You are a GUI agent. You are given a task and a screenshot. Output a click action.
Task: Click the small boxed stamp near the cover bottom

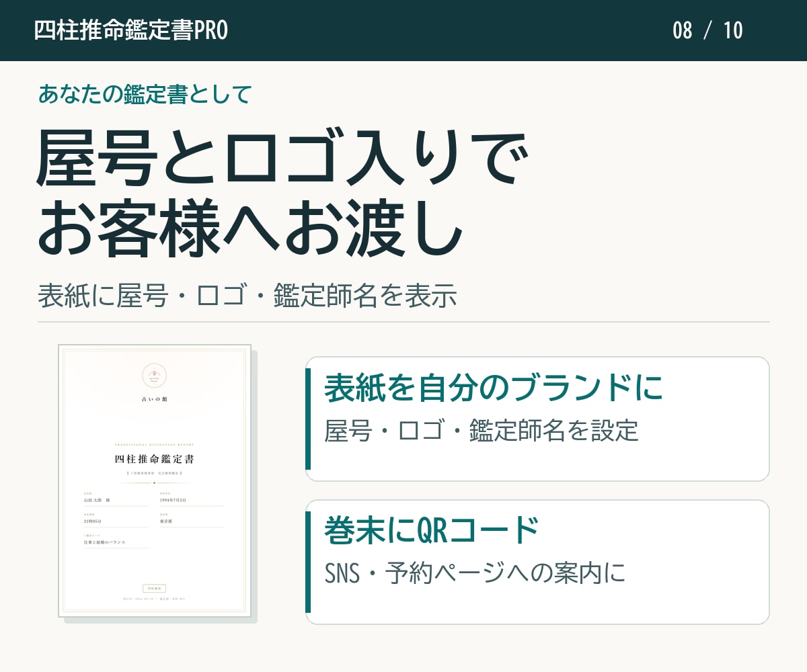tap(155, 588)
